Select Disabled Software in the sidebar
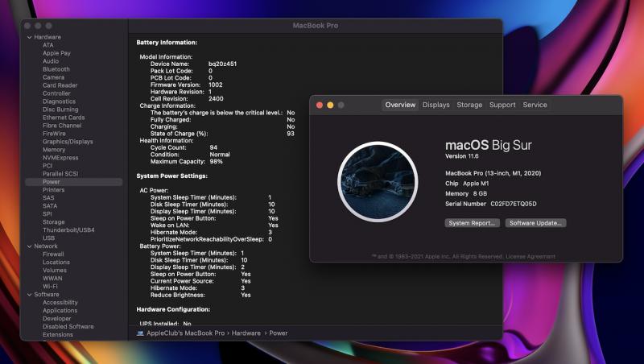 68,327
